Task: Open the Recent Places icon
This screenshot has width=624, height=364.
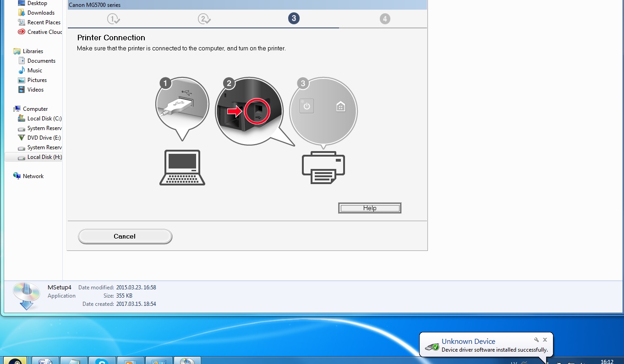Action: pyautogui.click(x=21, y=22)
